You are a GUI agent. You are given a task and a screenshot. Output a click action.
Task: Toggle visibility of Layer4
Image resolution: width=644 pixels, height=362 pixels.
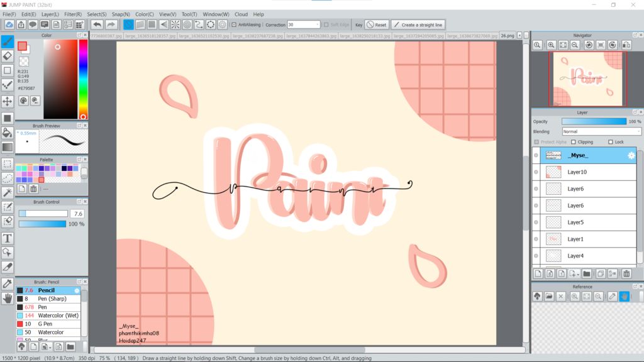pyautogui.click(x=536, y=256)
